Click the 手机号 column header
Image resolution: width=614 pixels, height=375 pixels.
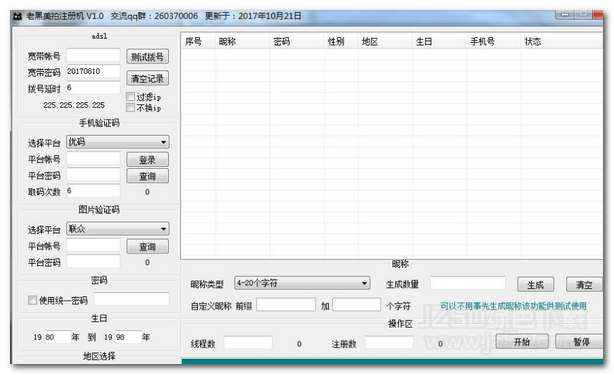(x=494, y=41)
